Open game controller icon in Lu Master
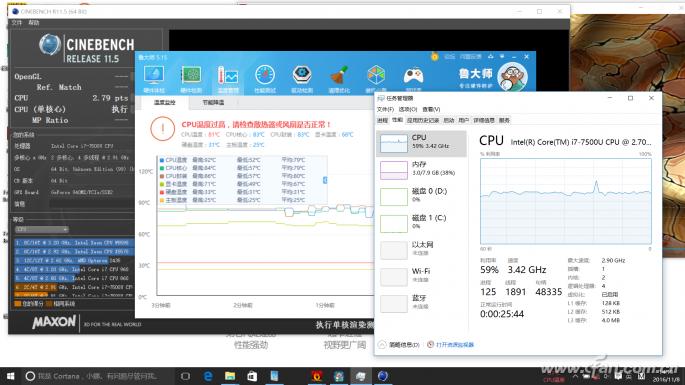This screenshot has height=385, width=685. [x=413, y=77]
